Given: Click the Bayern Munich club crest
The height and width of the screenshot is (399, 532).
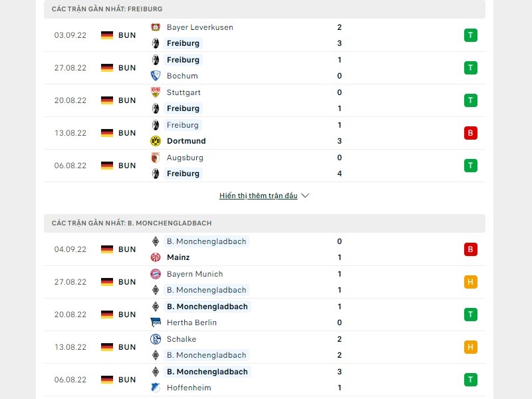Looking at the screenshot, I should 156,274.
